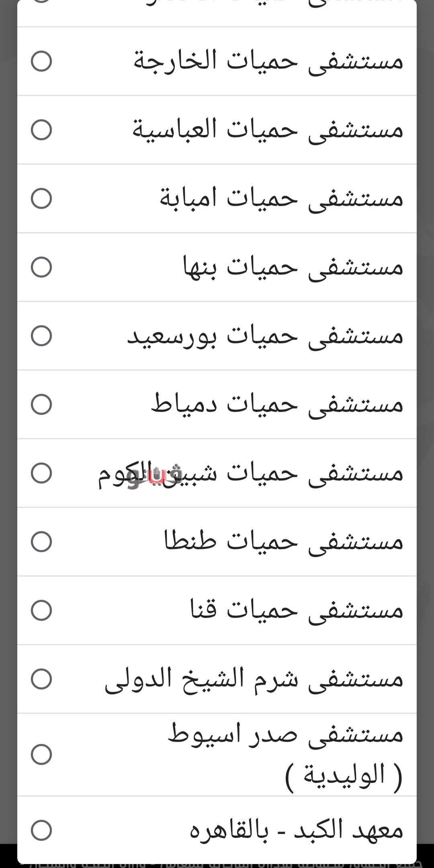Pick the مستشفى حميات بنها radio circle
This screenshot has height=868, width=434.
click(x=41, y=267)
